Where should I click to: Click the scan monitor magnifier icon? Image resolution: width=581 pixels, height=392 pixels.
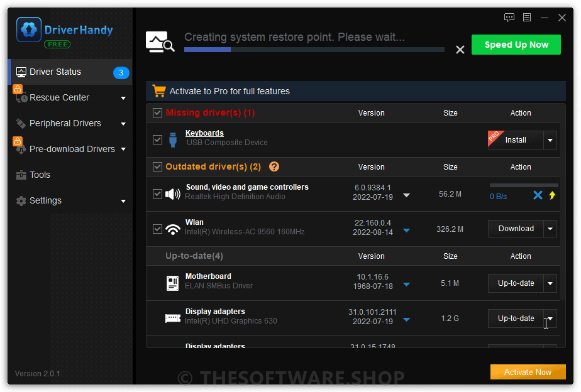(160, 42)
